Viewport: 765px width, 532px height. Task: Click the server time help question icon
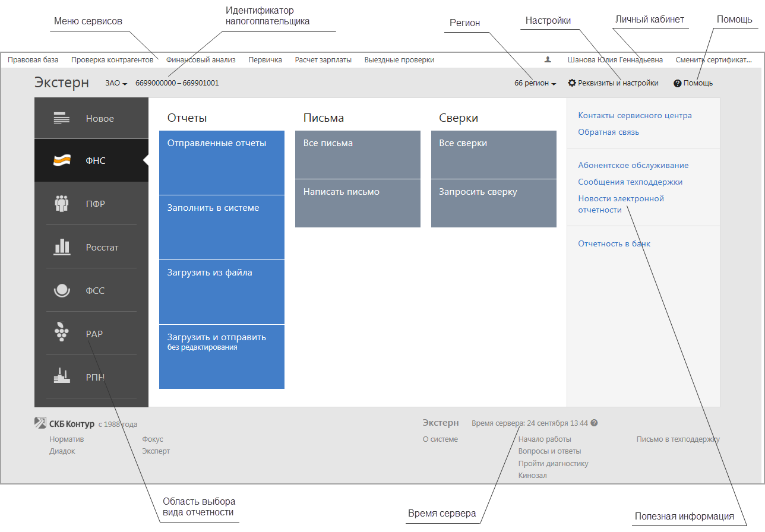click(594, 423)
